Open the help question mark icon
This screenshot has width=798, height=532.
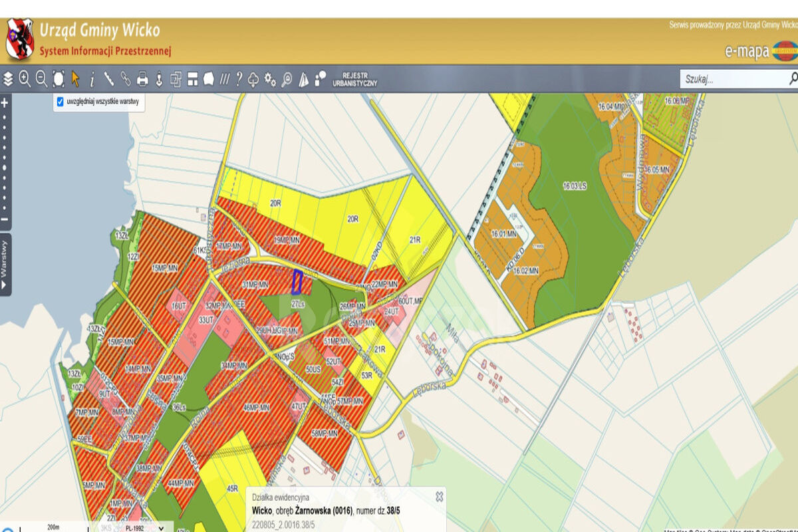coord(239,79)
